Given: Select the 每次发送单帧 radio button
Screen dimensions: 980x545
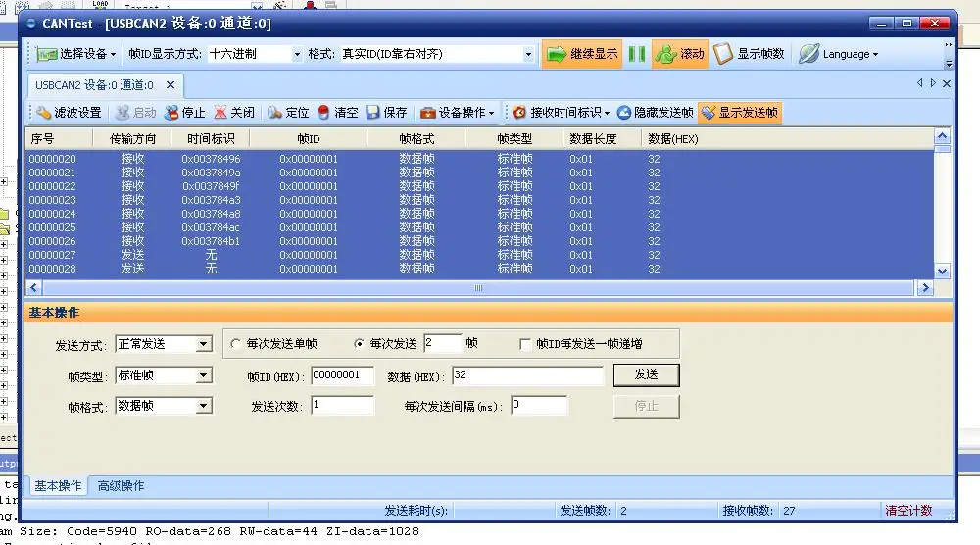Looking at the screenshot, I should [235, 344].
